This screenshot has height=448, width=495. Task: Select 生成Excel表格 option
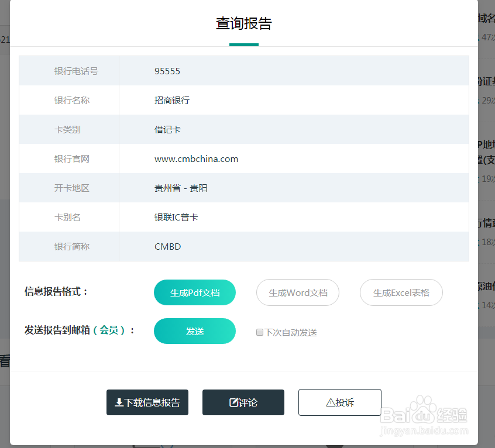click(401, 292)
